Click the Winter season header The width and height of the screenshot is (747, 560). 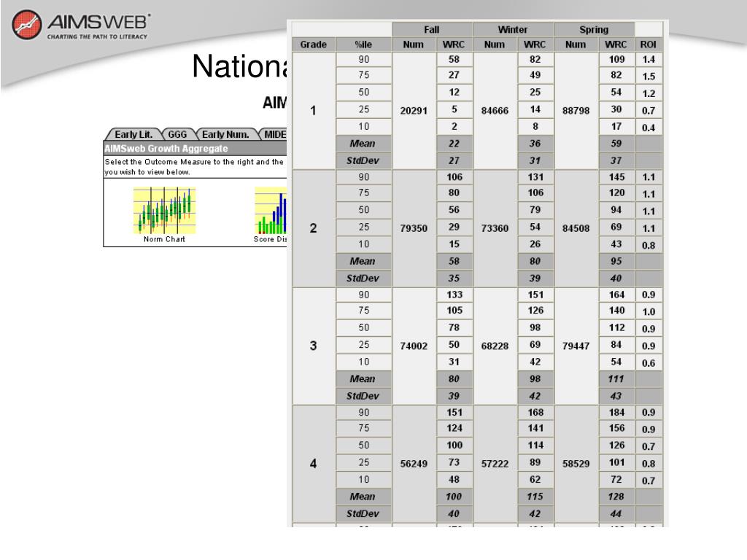click(x=513, y=29)
